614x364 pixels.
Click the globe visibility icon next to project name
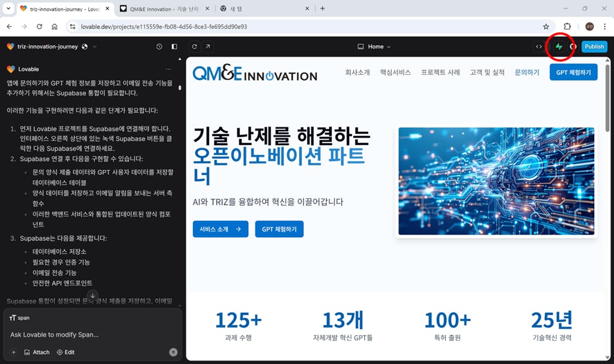click(x=85, y=47)
